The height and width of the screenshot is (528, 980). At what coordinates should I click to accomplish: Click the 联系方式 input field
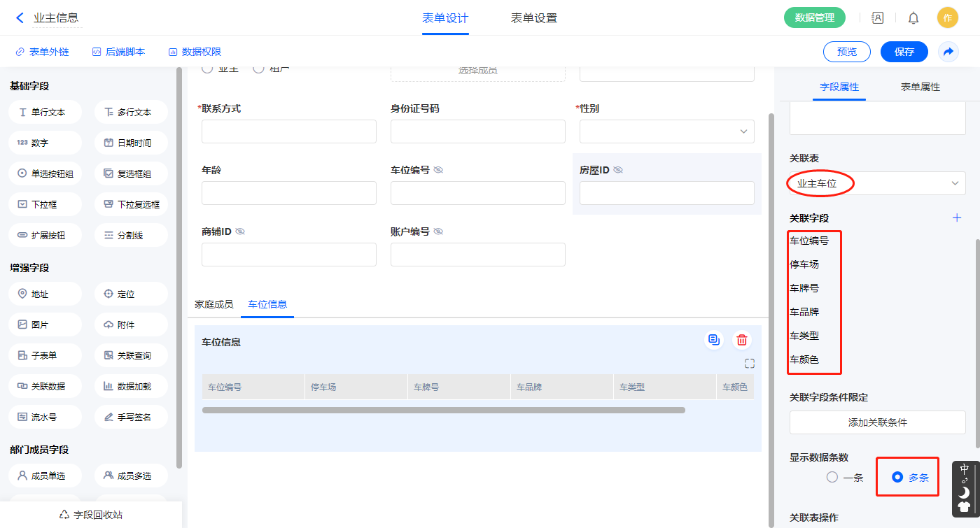coord(288,131)
